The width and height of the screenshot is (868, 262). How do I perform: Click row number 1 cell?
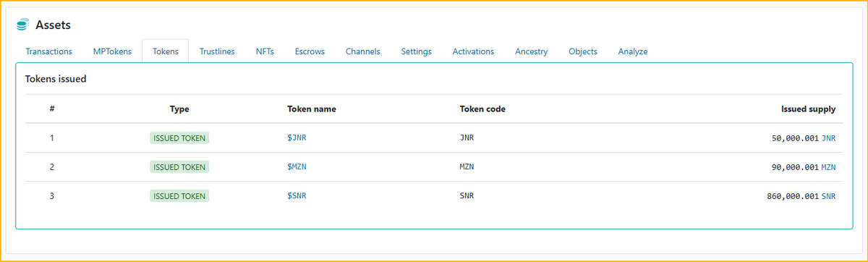coord(52,138)
